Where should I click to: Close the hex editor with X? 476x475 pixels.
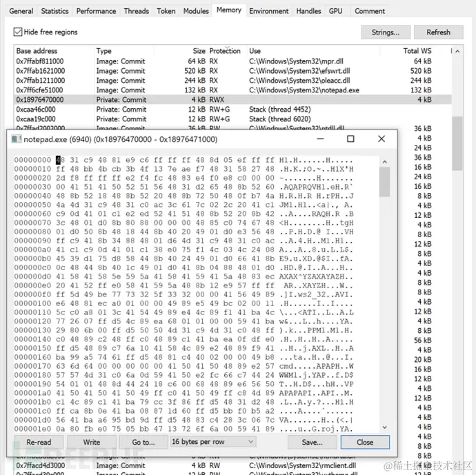point(381,139)
